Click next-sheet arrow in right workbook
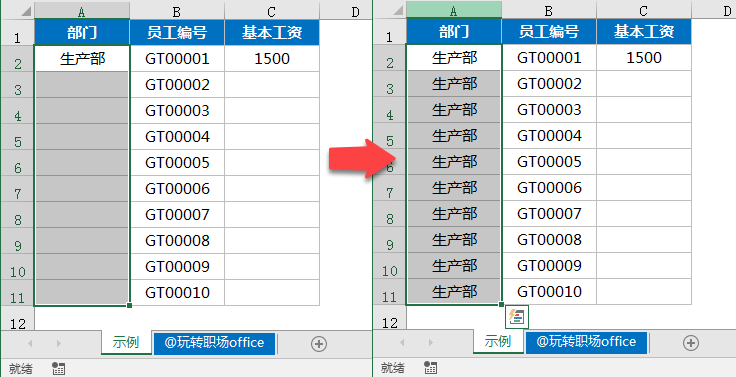The height and width of the screenshot is (377, 736). [x=430, y=343]
